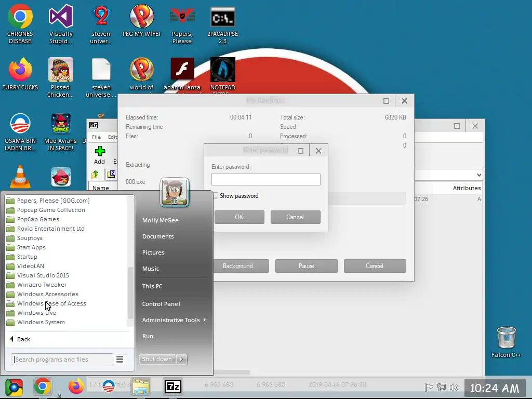The width and height of the screenshot is (532, 399).
Task: Open OSAMA BIN LADEN desktop icon
Action: point(20,131)
